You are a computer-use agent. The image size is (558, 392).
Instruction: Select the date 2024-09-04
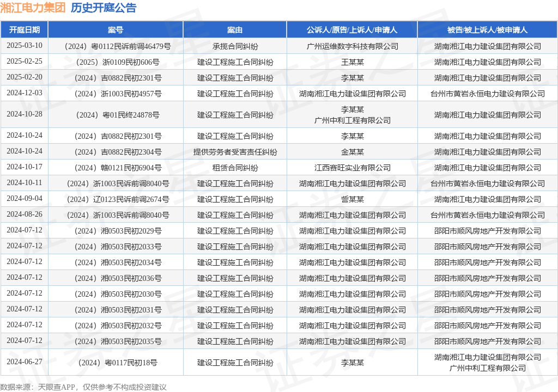pyautogui.click(x=24, y=199)
